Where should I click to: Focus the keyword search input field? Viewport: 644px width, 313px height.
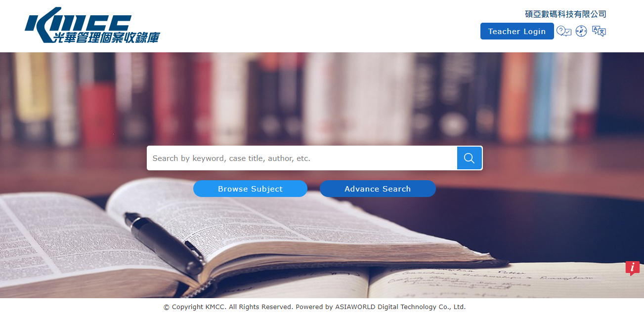click(302, 158)
